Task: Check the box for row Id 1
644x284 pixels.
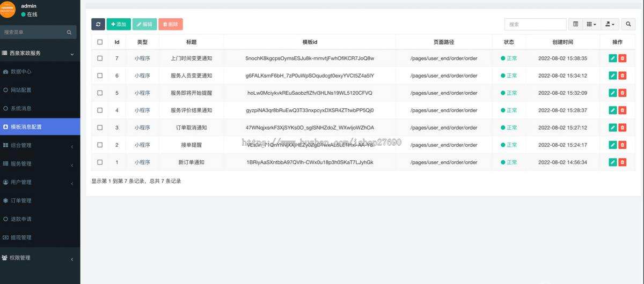Action: tap(100, 162)
